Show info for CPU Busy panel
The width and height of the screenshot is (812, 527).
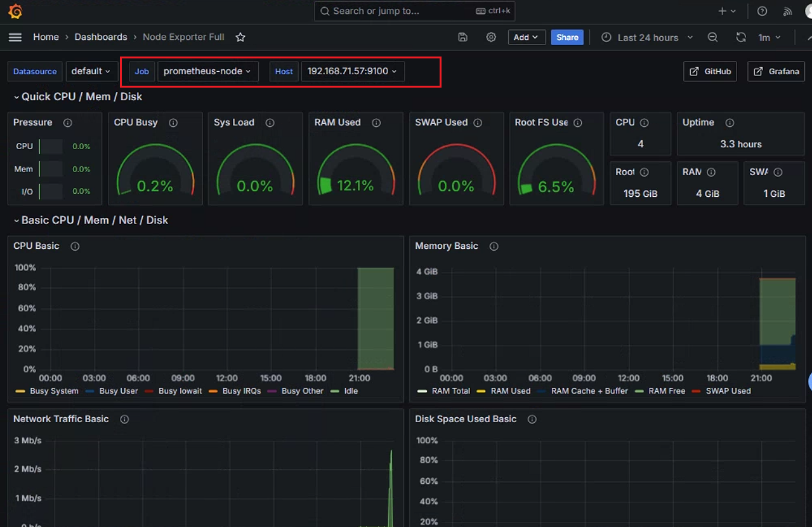(x=173, y=123)
